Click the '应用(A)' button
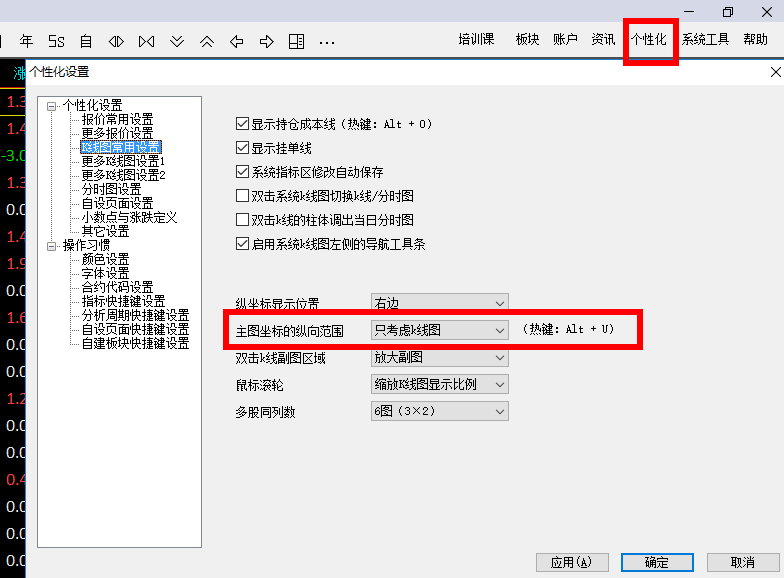Image resolution: width=784 pixels, height=578 pixels. coord(572,562)
